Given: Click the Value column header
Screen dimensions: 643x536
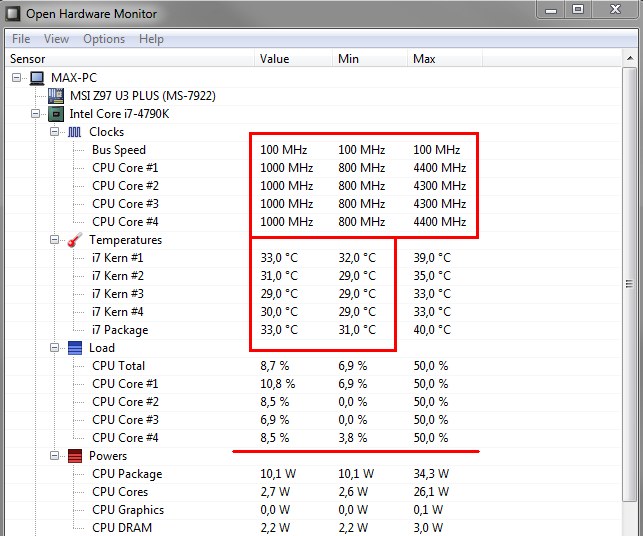Looking at the screenshot, I should click(294, 59).
